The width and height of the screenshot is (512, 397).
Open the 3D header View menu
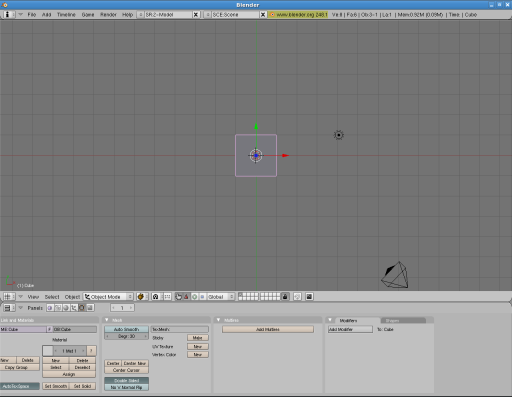tap(33, 297)
